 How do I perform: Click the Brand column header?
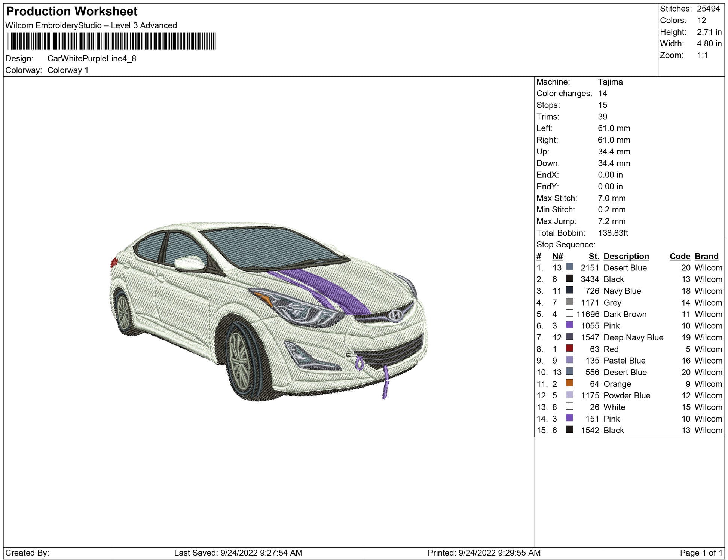coord(706,256)
